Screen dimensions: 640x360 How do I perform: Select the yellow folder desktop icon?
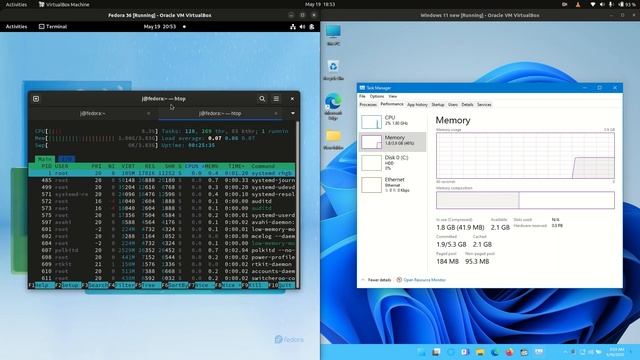[333, 140]
